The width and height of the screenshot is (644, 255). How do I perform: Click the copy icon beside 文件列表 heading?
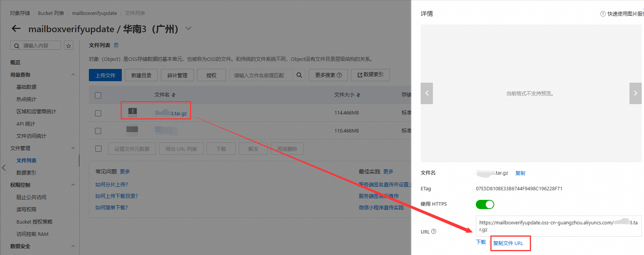tap(116, 45)
